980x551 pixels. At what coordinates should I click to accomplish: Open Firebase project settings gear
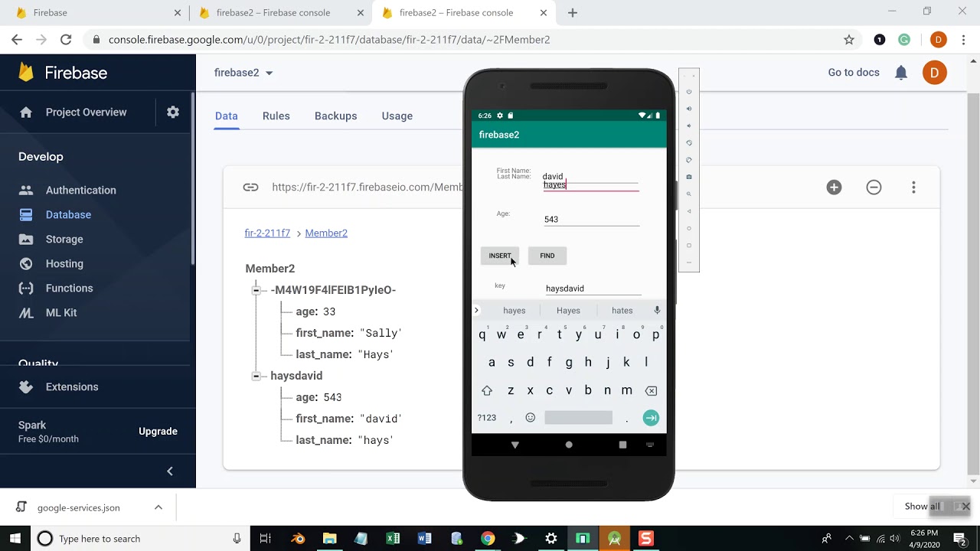pyautogui.click(x=173, y=112)
